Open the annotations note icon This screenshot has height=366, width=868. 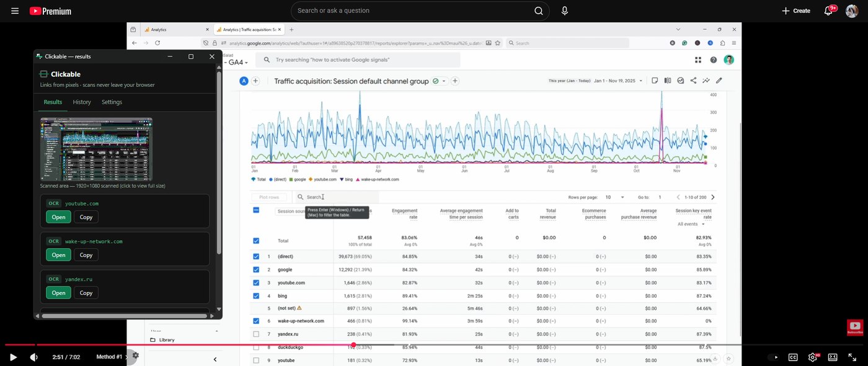tap(655, 81)
